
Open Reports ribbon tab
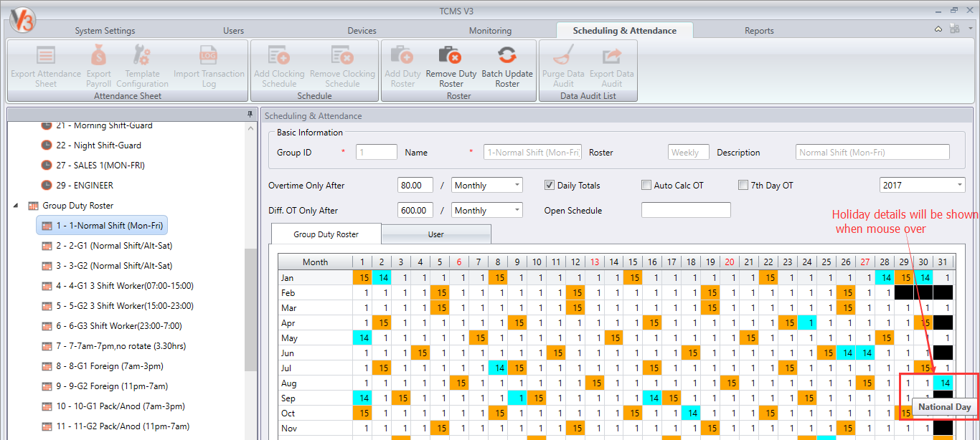(759, 31)
